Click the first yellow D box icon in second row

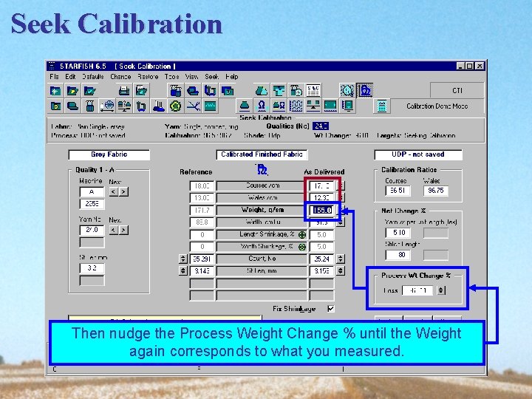(x=55, y=106)
